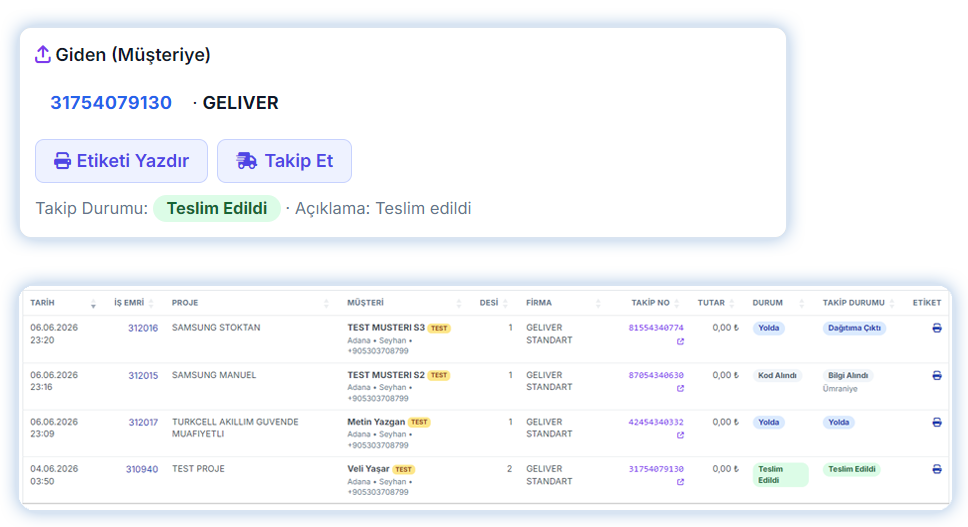The image size is (968, 527).
Task: Sort table by TAKİP DURUMU column
Action: click(892, 303)
